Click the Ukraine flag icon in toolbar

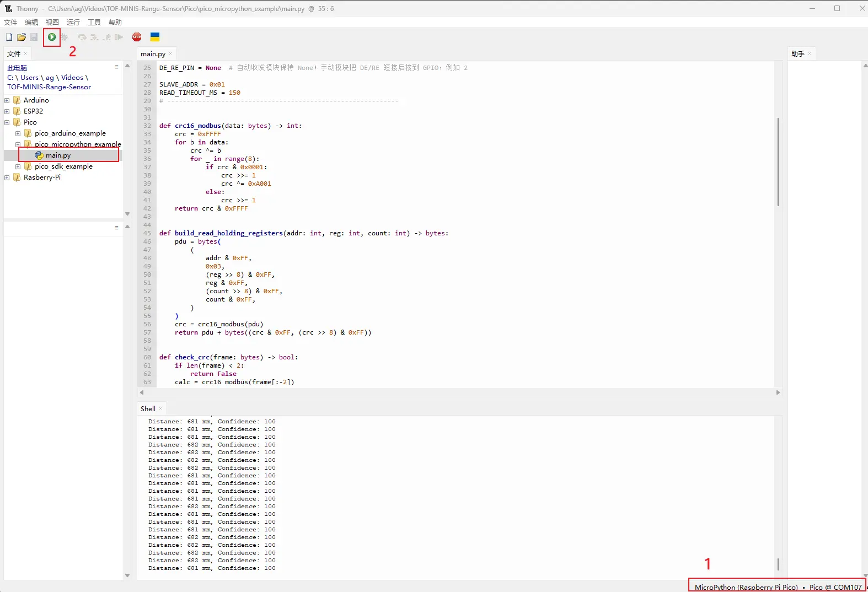pos(155,37)
